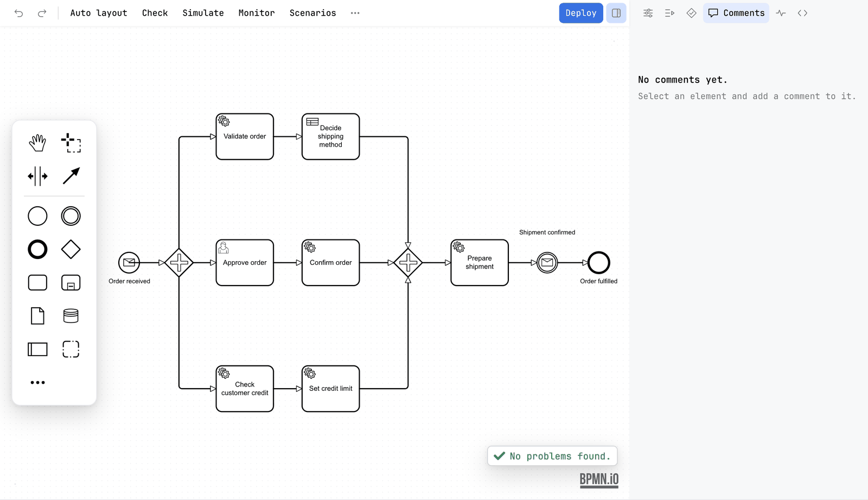Toggle the side panel visibility
The image size is (868, 500).
[x=616, y=13]
